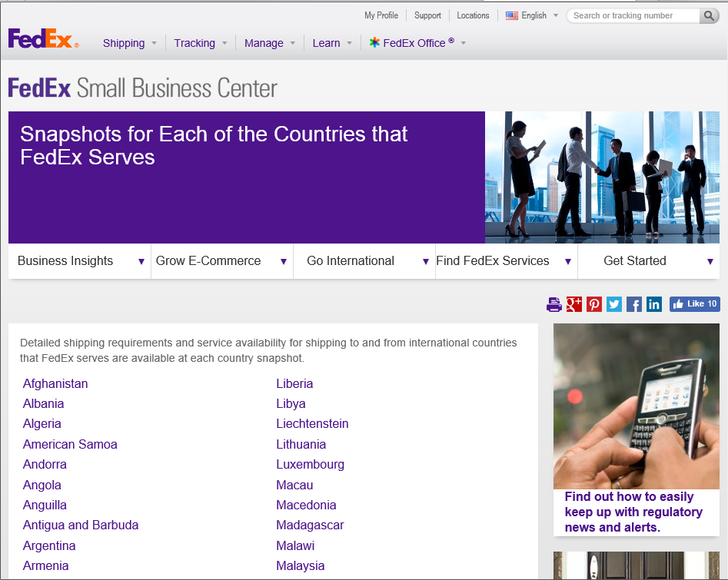Open the Manage menu

264,43
